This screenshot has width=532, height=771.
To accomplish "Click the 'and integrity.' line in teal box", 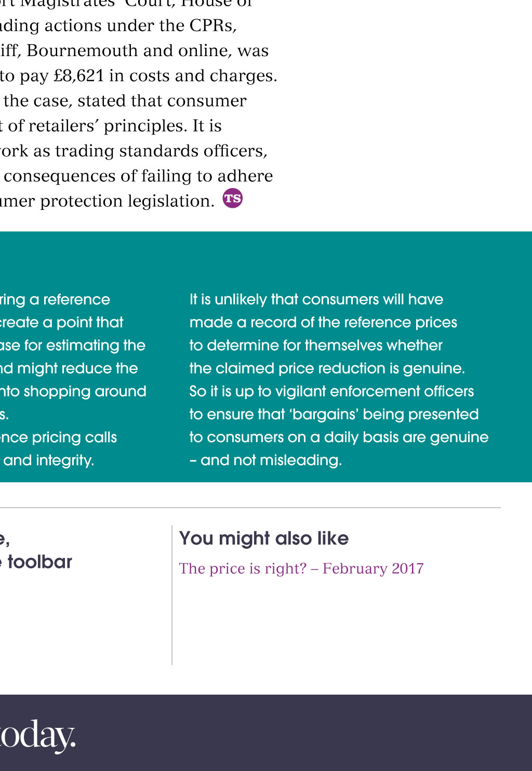I will (x=49, y=460).
